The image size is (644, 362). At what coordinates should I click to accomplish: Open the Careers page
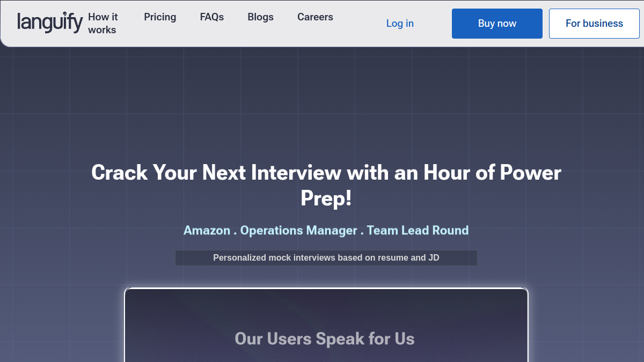tap(315, 17)
